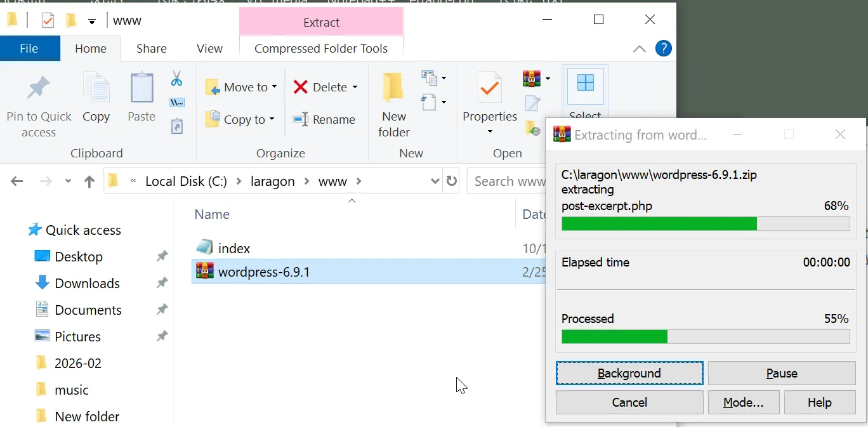The width and height of the screenshot is (868, 427).
Task: Click the index file's icon
Action: click(x=204, y=247)
